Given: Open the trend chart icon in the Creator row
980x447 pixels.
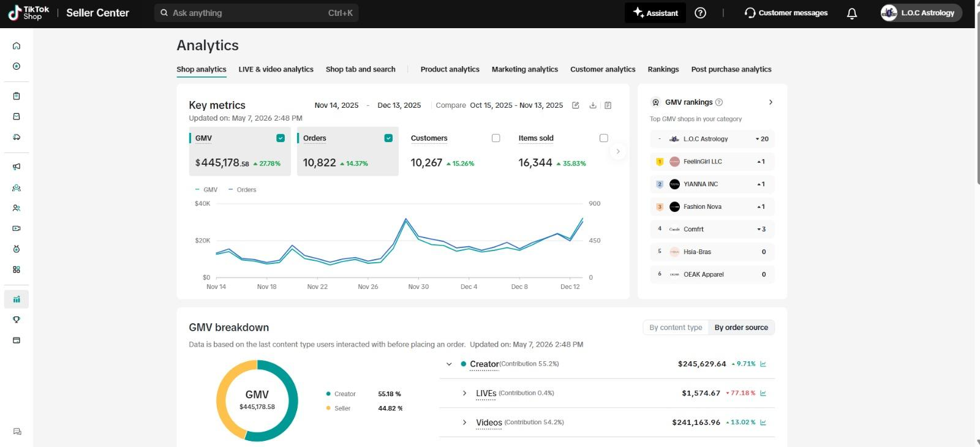Looking at the screenshot, I should coord(763,364).
